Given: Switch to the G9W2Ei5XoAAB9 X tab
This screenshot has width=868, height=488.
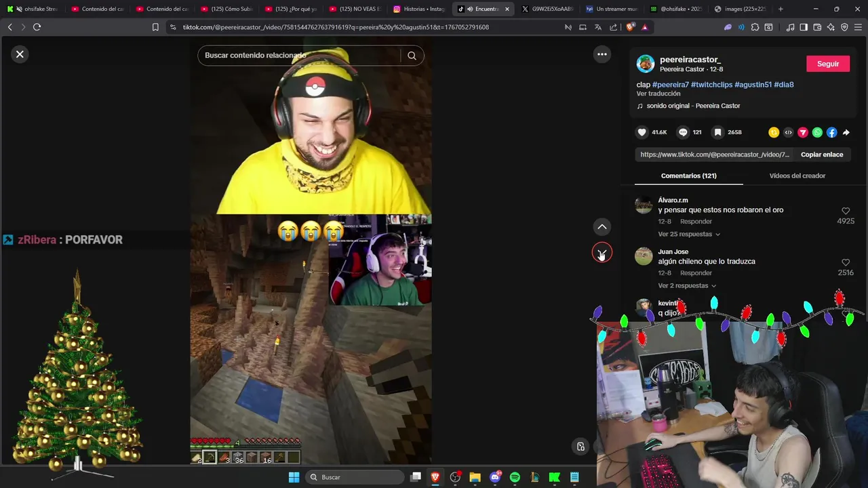Looking at the screenshot, I should [548, 9].
